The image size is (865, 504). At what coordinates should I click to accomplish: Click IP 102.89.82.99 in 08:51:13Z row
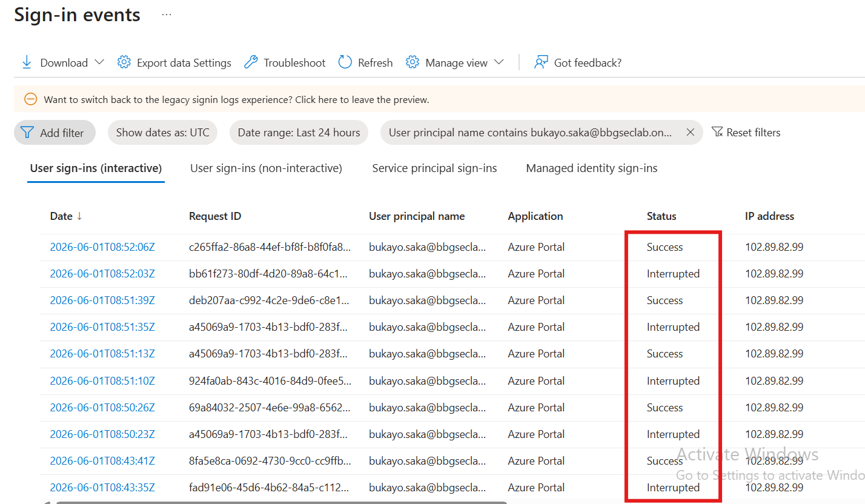774,354
